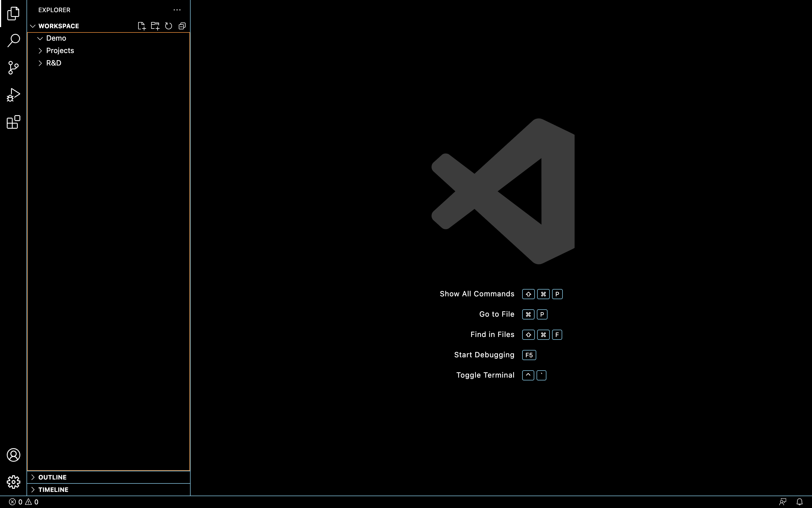Show errors count in status bar
812x508 pixels.
pos(16,502)
